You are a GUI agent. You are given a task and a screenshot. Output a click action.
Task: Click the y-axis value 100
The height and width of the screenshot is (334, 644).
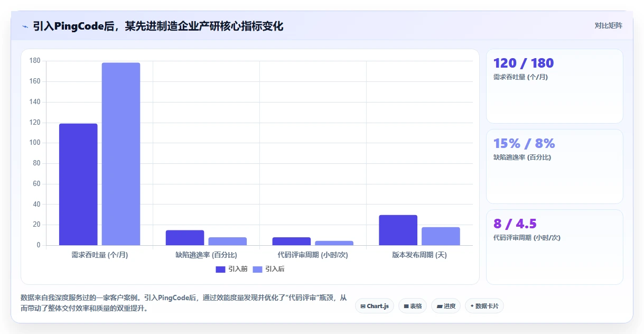pos(35,143)
